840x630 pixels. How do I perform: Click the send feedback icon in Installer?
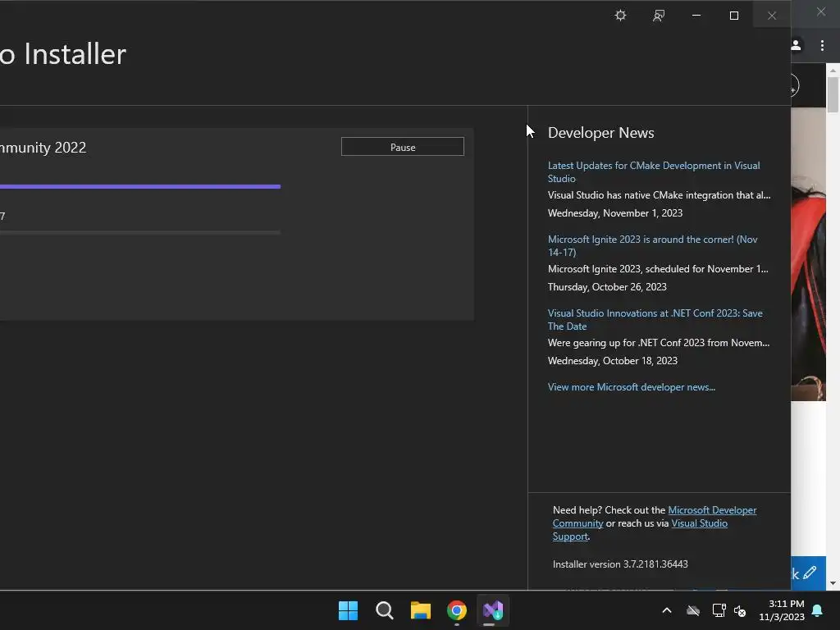[x=659, y=16]
